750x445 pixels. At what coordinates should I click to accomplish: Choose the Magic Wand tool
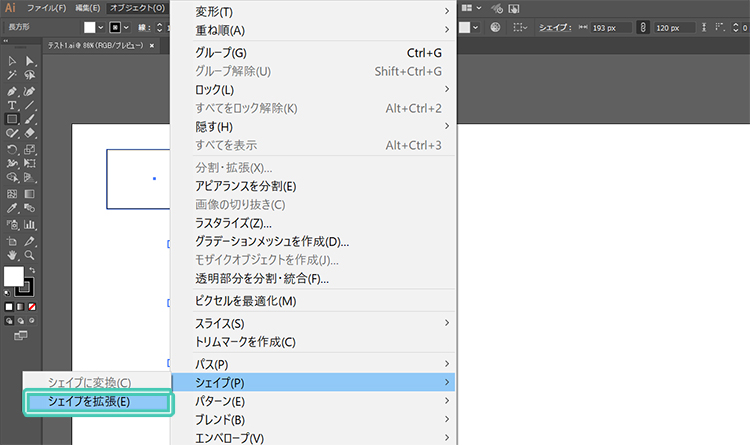12,75
